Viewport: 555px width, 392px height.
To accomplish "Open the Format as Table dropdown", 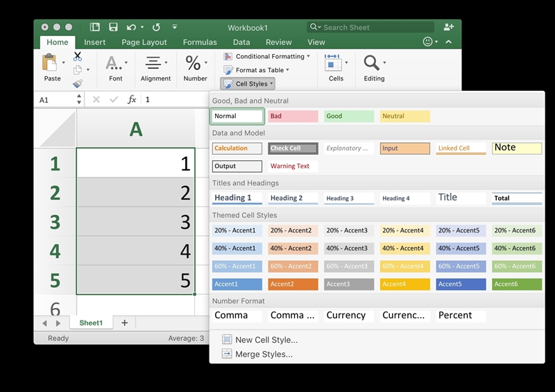I will click(287, 70).
